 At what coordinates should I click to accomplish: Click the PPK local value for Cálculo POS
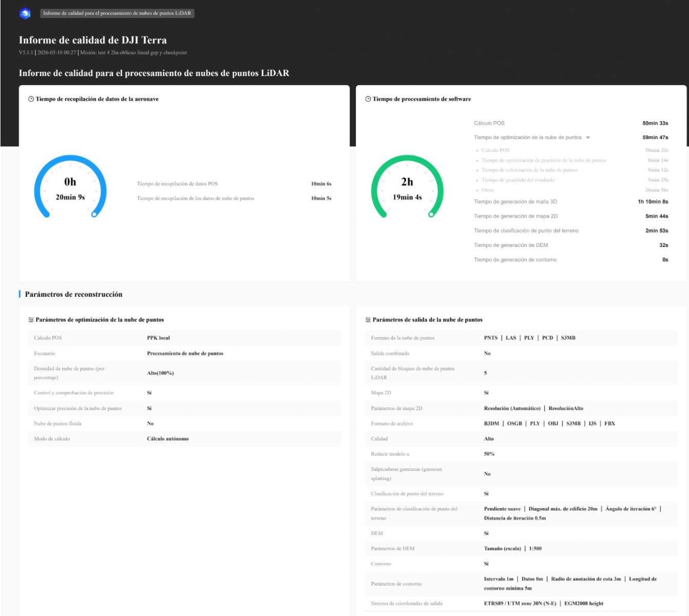click(x=158, y=338)
